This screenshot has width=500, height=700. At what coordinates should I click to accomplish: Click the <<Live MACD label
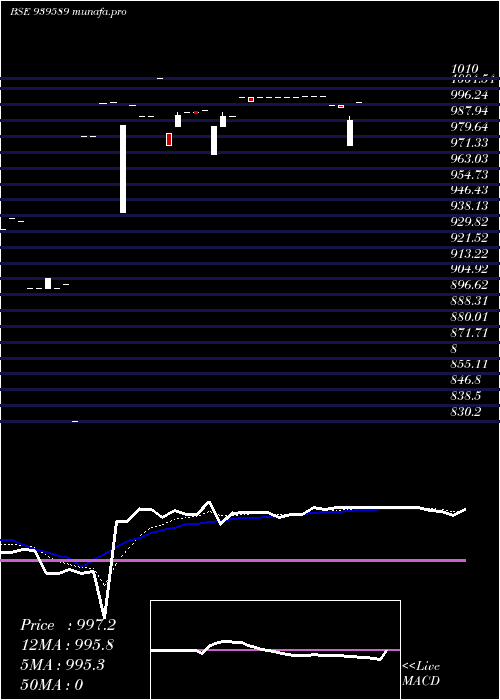[421, 674]
